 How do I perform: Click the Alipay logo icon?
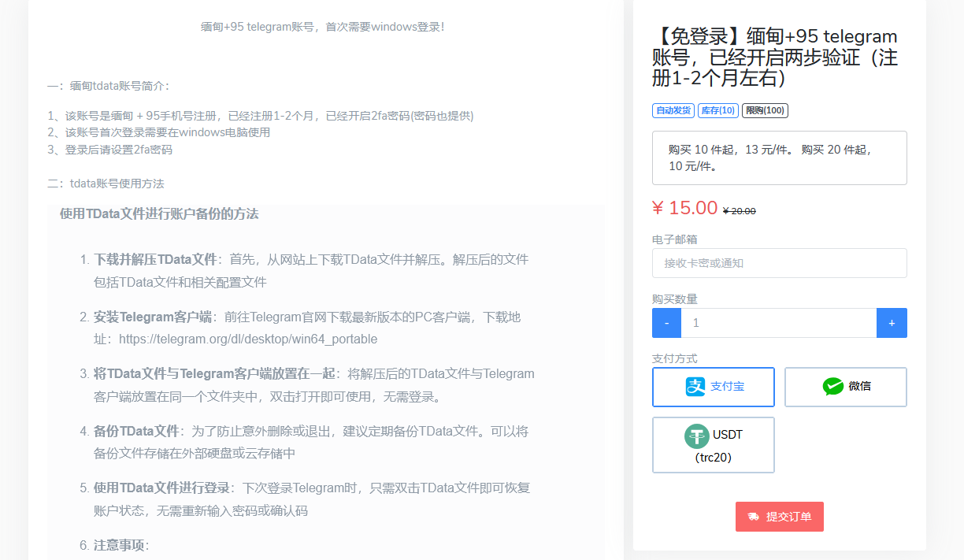point(695,387)
